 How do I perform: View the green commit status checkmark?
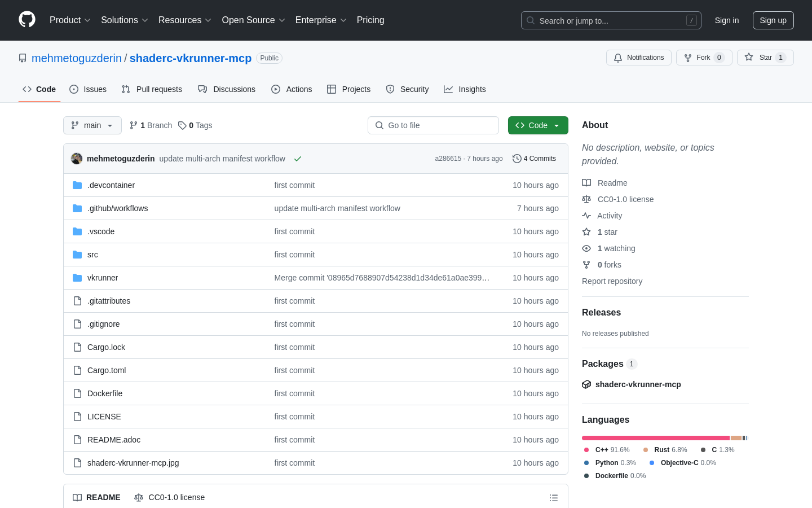298,159
